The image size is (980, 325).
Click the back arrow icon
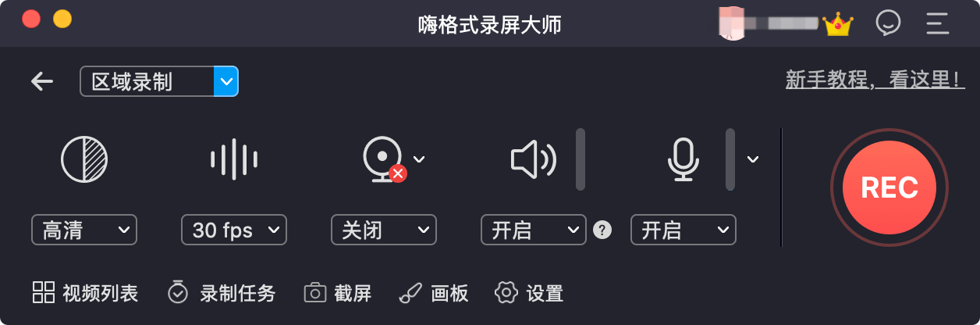(x=42, y=81)
